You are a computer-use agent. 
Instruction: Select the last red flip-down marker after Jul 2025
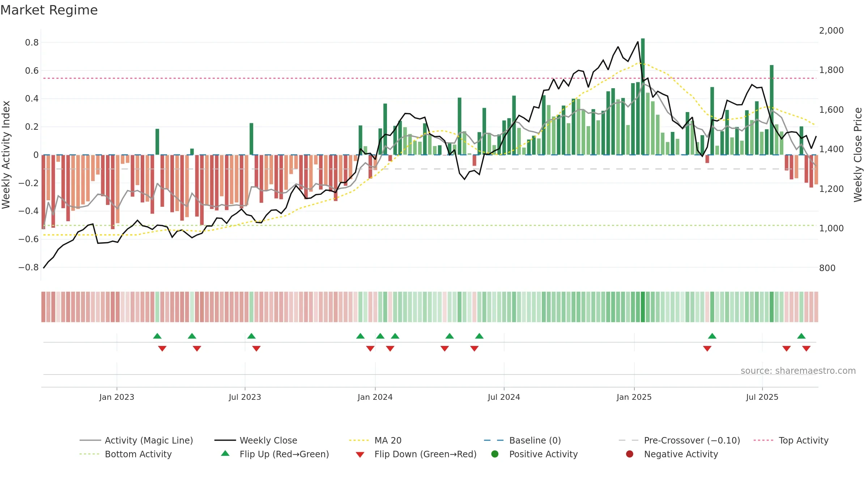tap(806, 348)
